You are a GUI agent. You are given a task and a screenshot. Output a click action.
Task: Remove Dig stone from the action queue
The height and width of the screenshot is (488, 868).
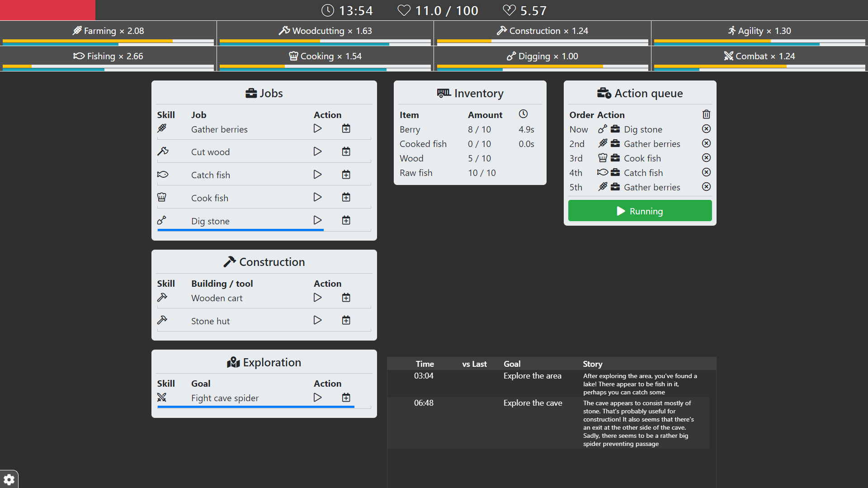[x=706, y=129]
